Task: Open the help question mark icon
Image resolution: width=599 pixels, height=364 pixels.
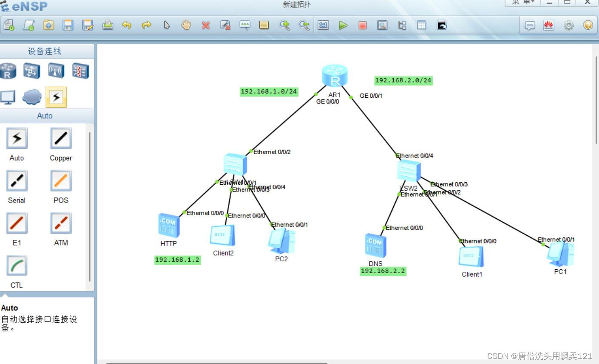Action: tap(588, 25)
